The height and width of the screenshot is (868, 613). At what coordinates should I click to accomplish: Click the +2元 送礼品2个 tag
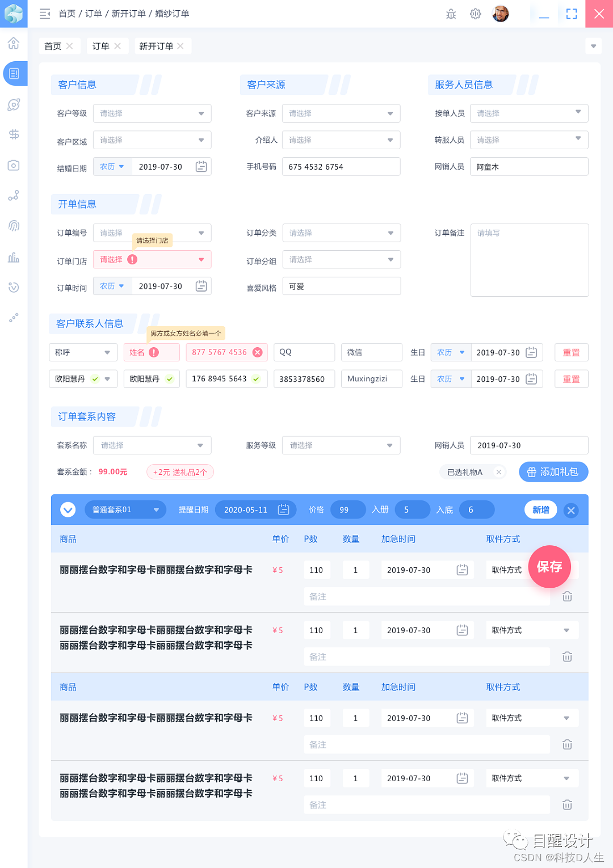click(x=180, y=472)
